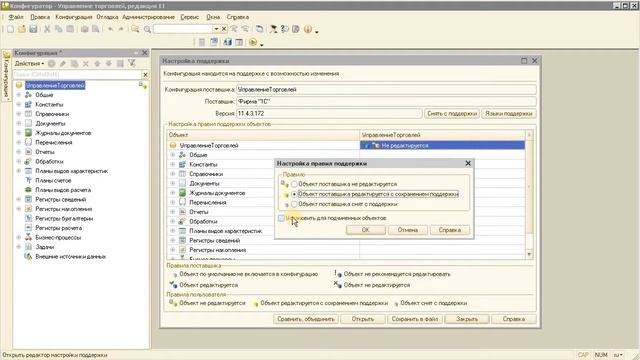The width and height of the screenshot is (640, 360).
Task: Click the Copy toolbar icon
Action: 59,29
